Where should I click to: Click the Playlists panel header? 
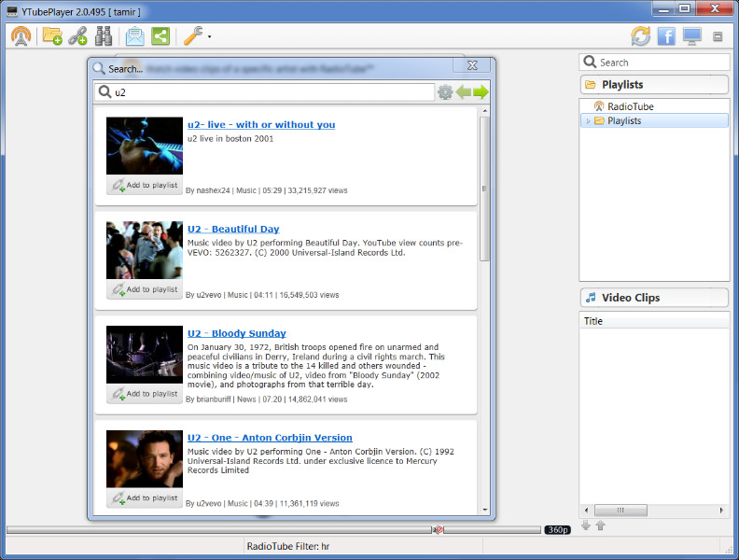[654, 85]
